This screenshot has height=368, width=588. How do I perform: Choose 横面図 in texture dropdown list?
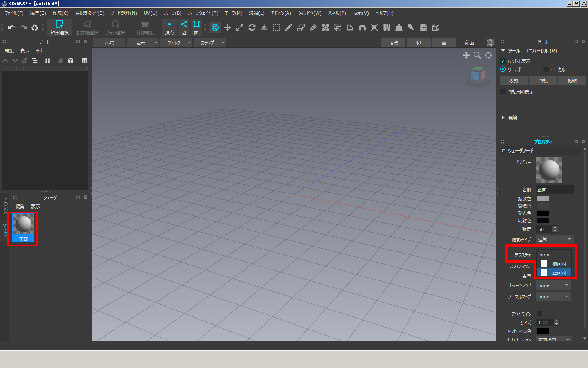[x=554, y=264]
